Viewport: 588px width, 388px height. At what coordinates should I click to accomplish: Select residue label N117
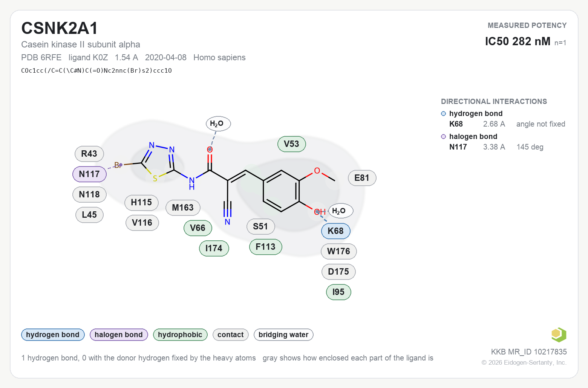tap(89, 174)
